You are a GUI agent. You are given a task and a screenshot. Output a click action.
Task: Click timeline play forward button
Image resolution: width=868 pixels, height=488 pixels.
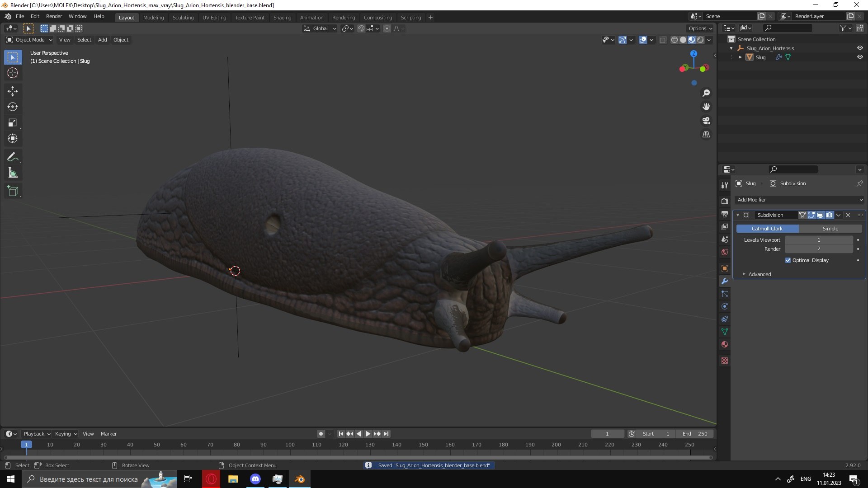[x=368, y=434]
